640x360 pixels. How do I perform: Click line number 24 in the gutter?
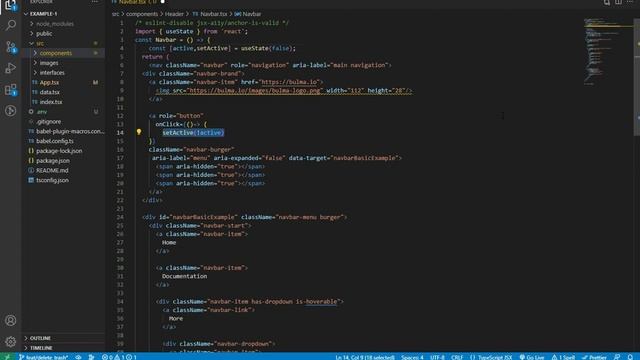point(120,217)
